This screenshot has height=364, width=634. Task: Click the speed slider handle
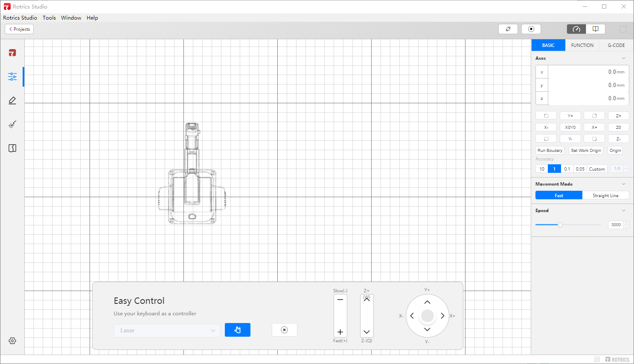coord(560,225)
